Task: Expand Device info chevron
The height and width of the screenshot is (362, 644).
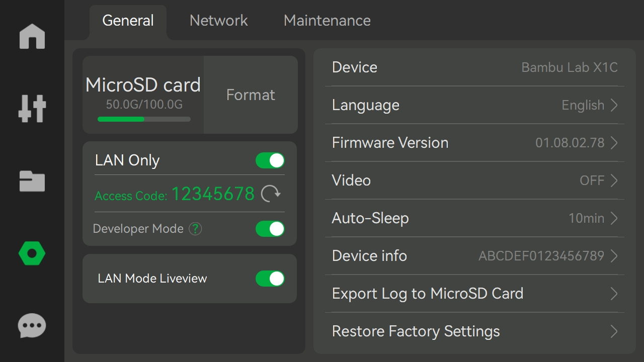Action: pos(614,256)
